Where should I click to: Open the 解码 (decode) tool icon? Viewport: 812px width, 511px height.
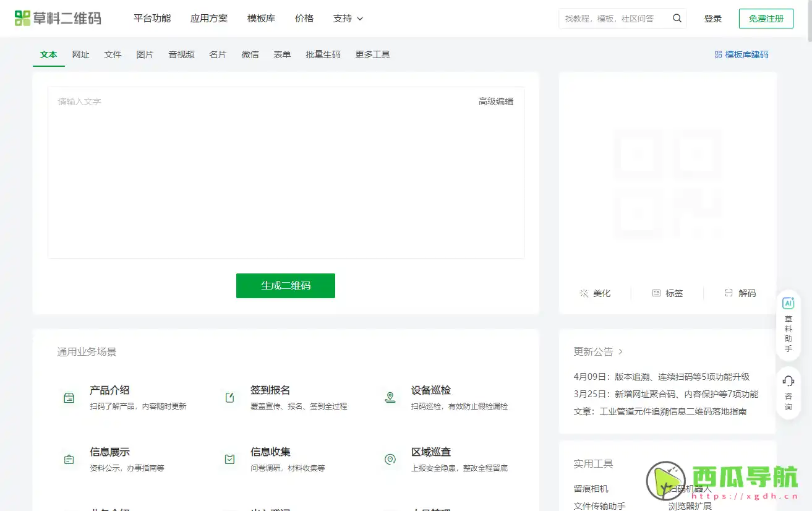[x=729, y=293]
